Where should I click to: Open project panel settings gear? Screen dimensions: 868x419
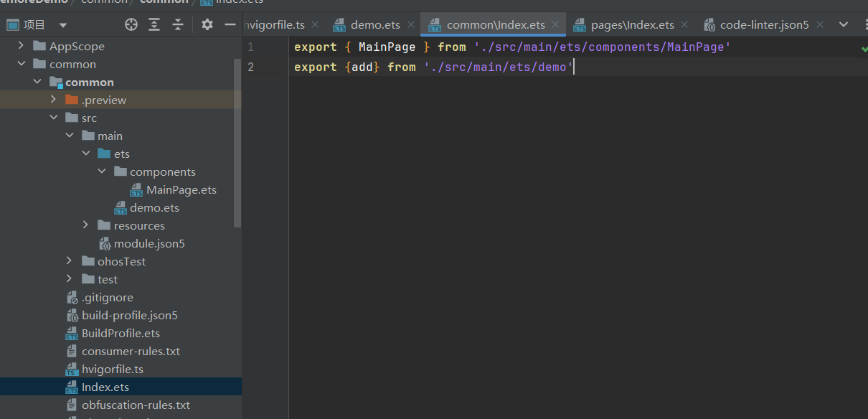[x=207, y=25]
